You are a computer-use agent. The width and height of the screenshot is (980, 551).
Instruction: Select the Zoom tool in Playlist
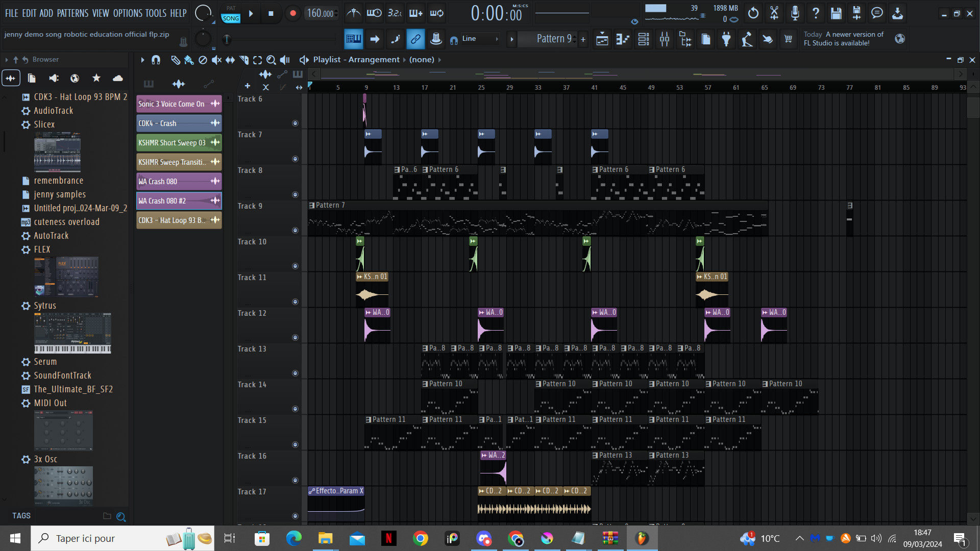pyautogui.click(x=271, y=60)
